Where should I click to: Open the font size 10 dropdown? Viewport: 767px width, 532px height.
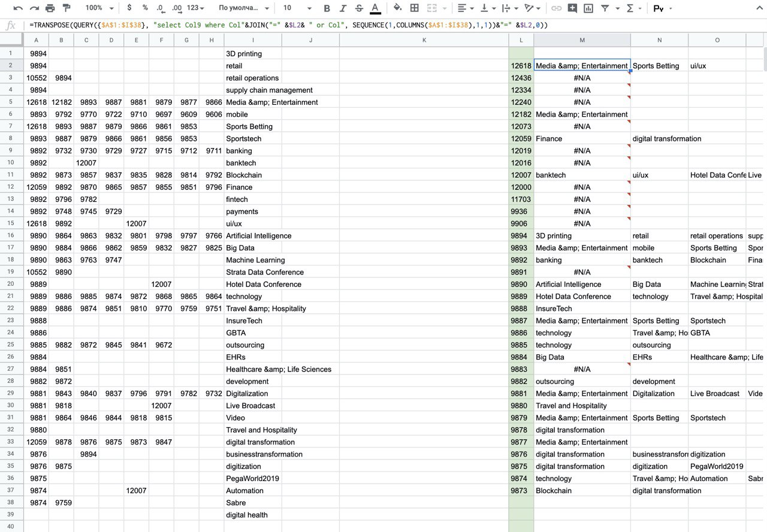[x=297, y=8]
